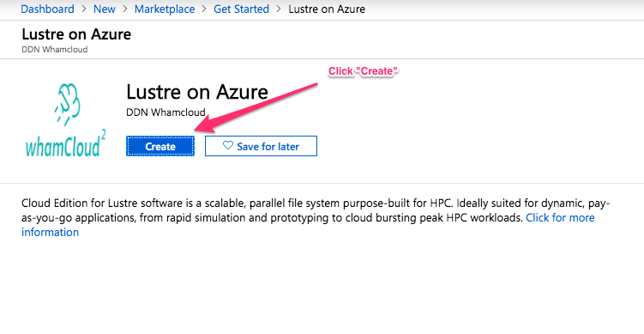The width and height of the screenshot is (644, 334).
Task: Click the Save for later button label
Action: pyautogui.click(x=268, y=147)
